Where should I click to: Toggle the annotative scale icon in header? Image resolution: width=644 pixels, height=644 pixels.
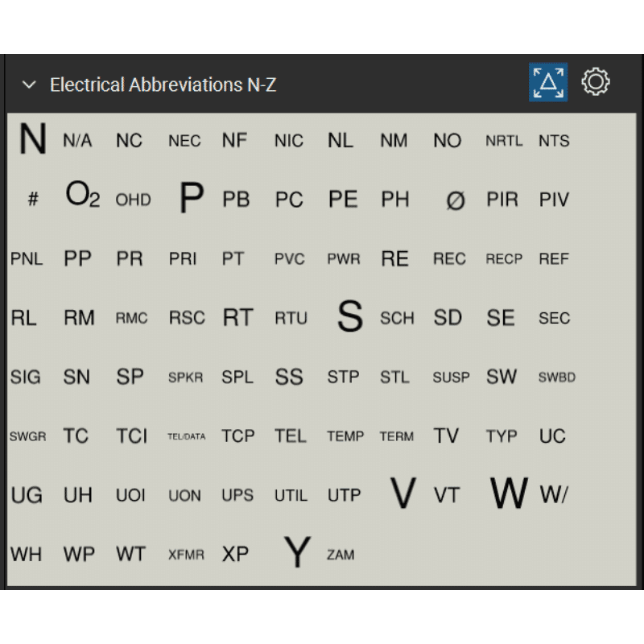tap(547, 82)
